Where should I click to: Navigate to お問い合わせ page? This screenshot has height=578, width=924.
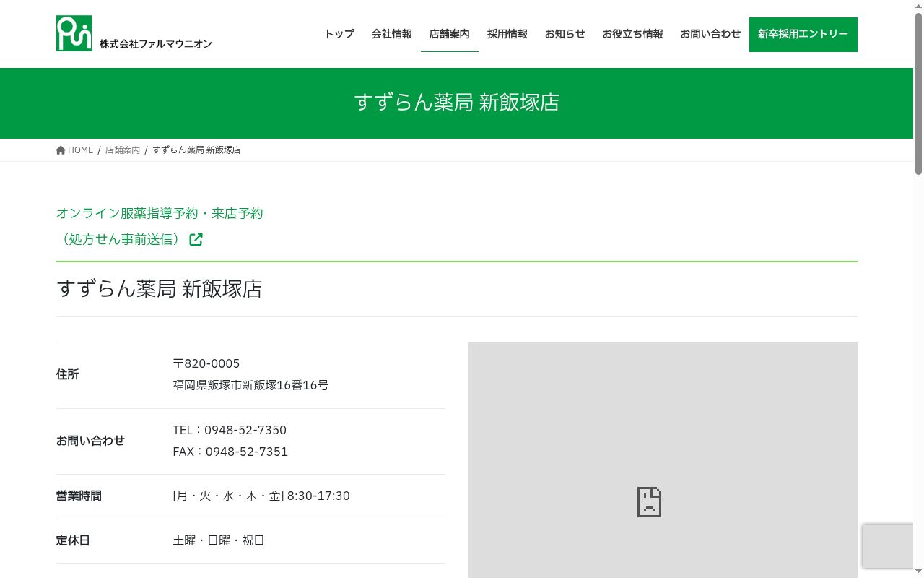[x=711, y=34]
